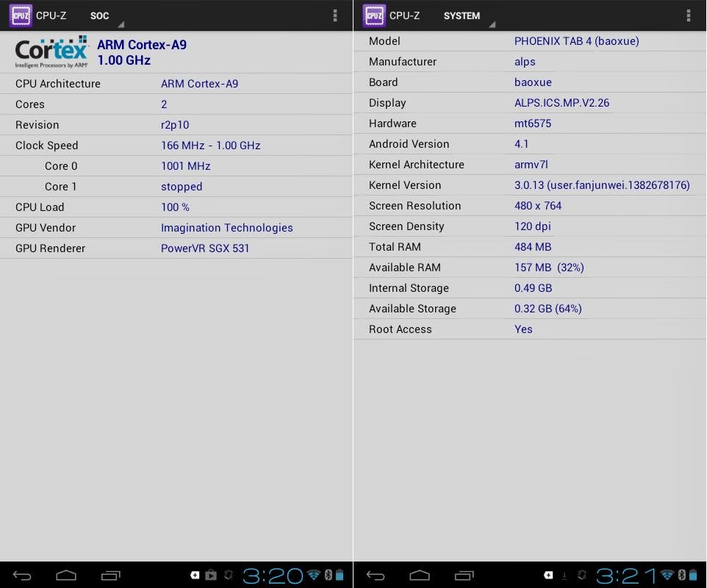This screenshot has height=588, width=707.
Task: Select the SYSTEM tab
Action: pos(462,15)
